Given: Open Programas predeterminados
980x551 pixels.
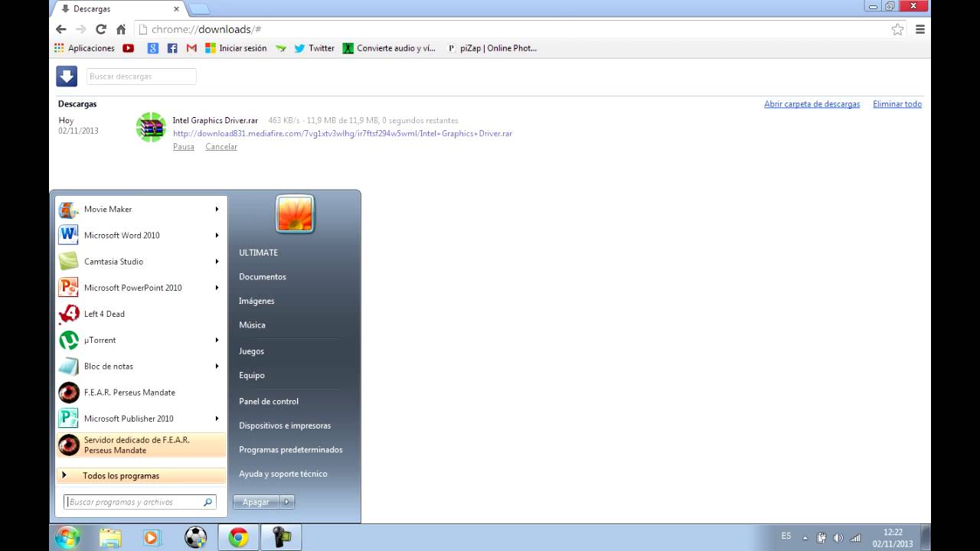Looking at the screenshot, I should 291,449.
